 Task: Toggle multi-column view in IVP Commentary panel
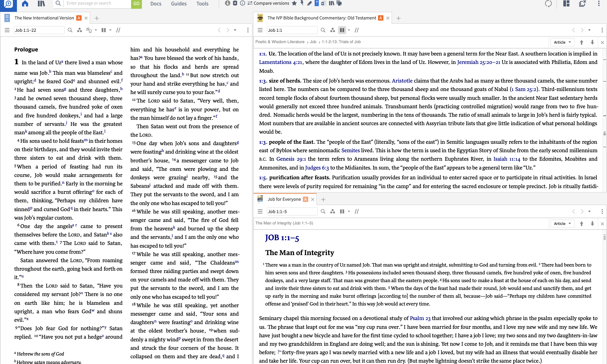(342, 30)
